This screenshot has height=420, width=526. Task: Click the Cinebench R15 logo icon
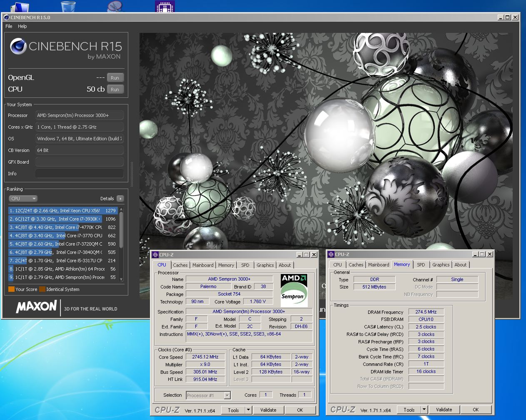[18, 46]
